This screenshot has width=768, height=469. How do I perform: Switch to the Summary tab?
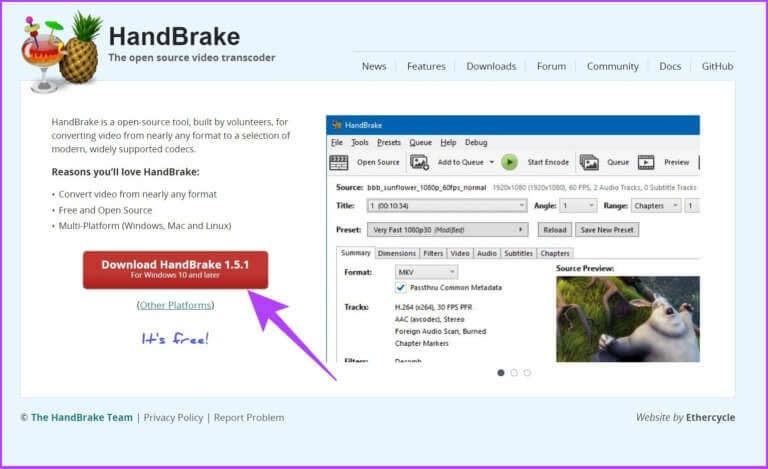(356, 253)
